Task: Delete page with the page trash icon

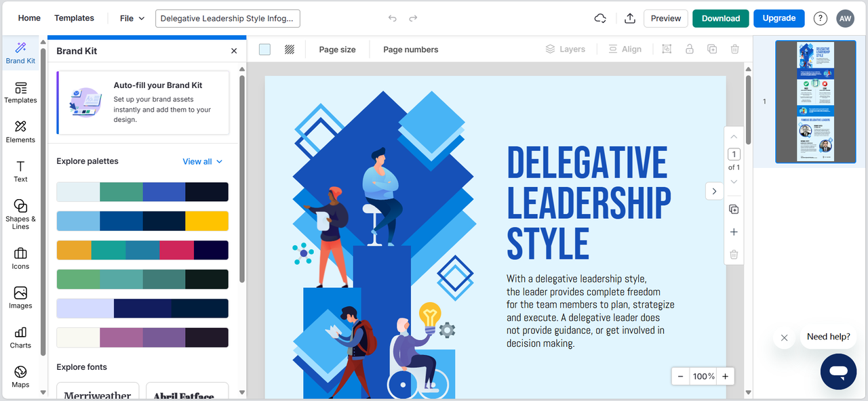Action: point(734,255)
